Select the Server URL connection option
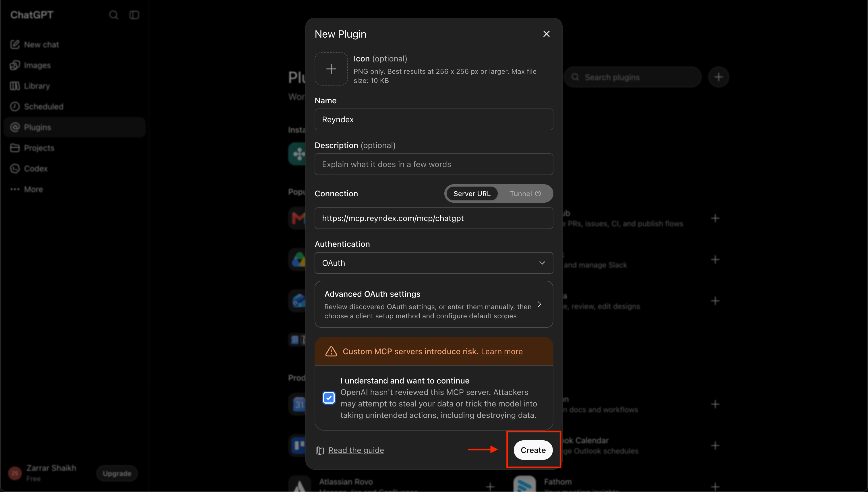Image resolution: width=868 pixels, height=492 pixels. coord(472,194)
